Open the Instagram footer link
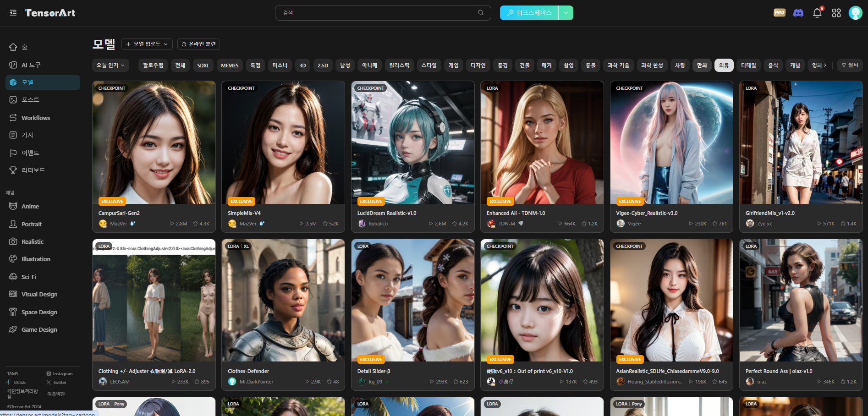 click(60, 374)
